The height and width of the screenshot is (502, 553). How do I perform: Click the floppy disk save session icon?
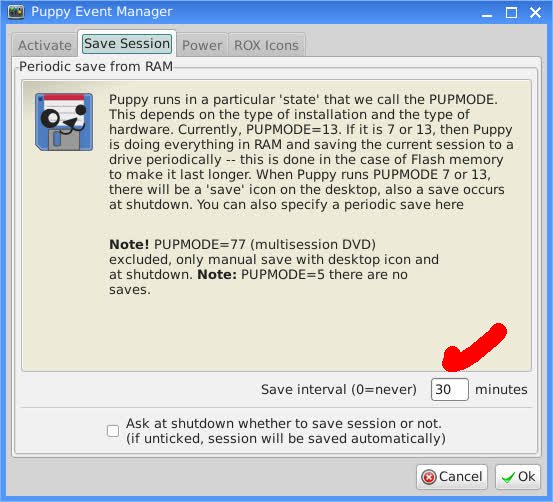click(64, 122)
